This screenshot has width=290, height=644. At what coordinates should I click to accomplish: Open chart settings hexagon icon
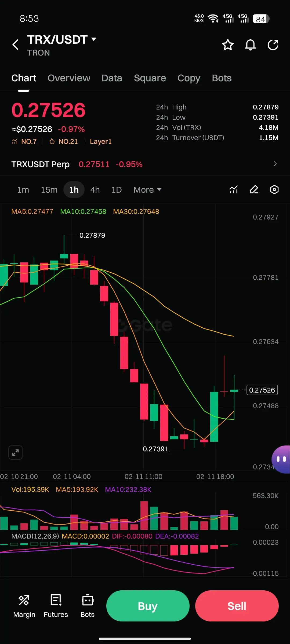pyautogui.click(x=274, y=190)
